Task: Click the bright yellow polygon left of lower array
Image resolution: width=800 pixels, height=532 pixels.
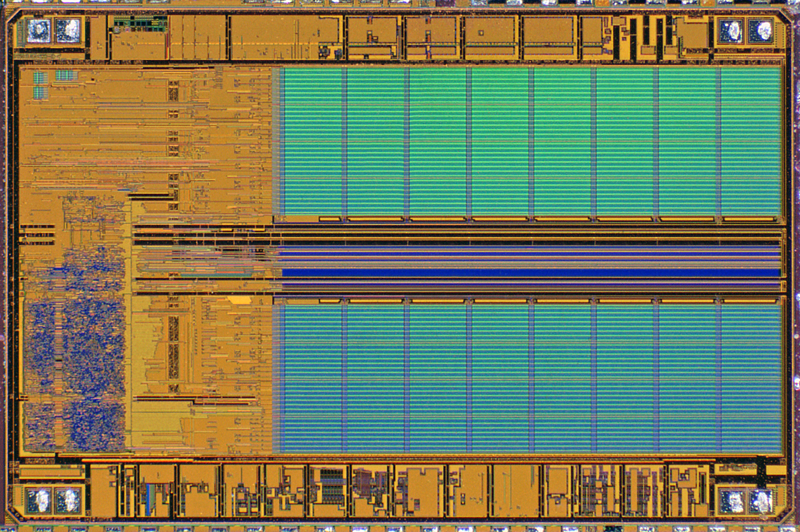Action: click(240, 300)
